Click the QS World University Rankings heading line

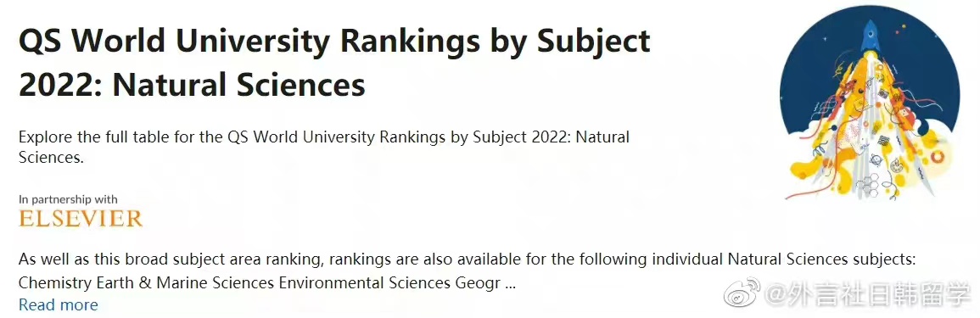pyautogui.click(x=334, y=42)
